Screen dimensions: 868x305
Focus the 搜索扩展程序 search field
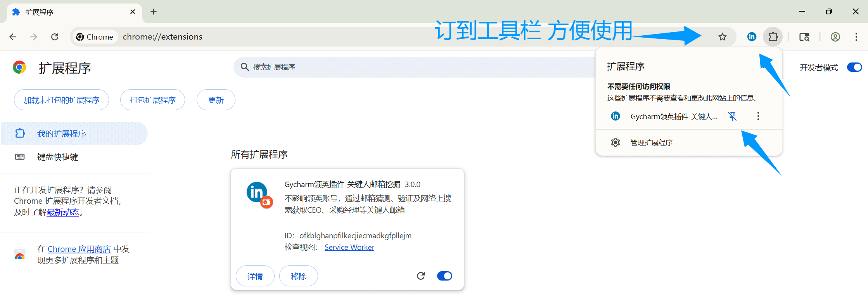click(415, 67)
